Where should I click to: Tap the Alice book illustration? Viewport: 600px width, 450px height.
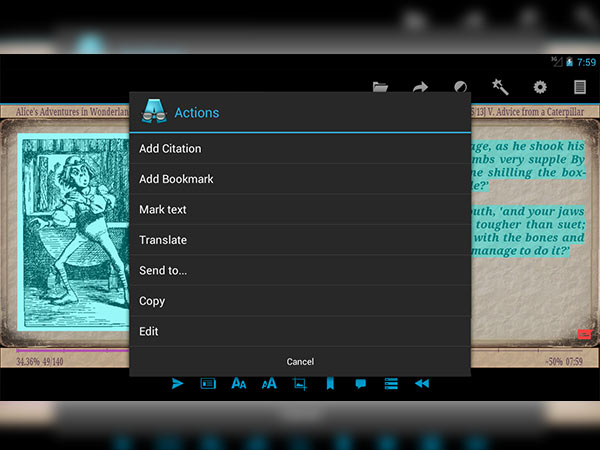pyautogui.click(x=74, y=233)
